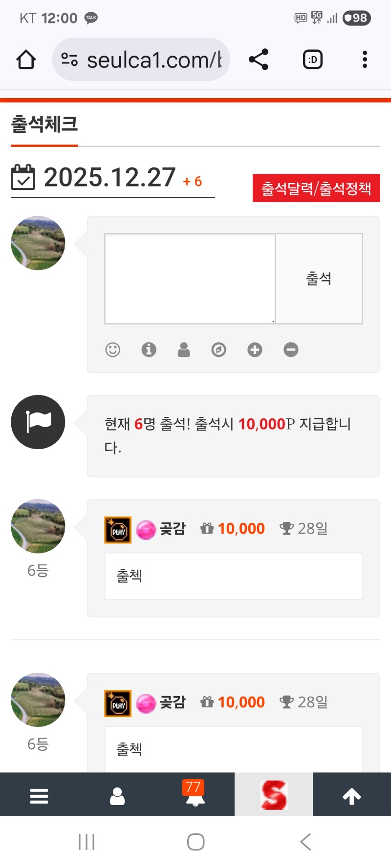The image size is (391, 868).
Task: Tap the red S logo tab
Action: 274,795
